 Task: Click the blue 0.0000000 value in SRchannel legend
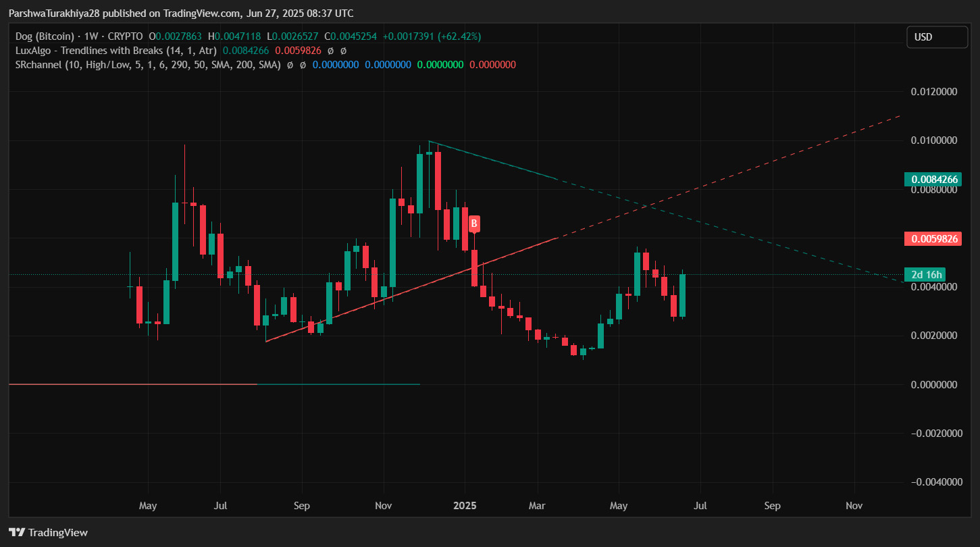(336, 64)
